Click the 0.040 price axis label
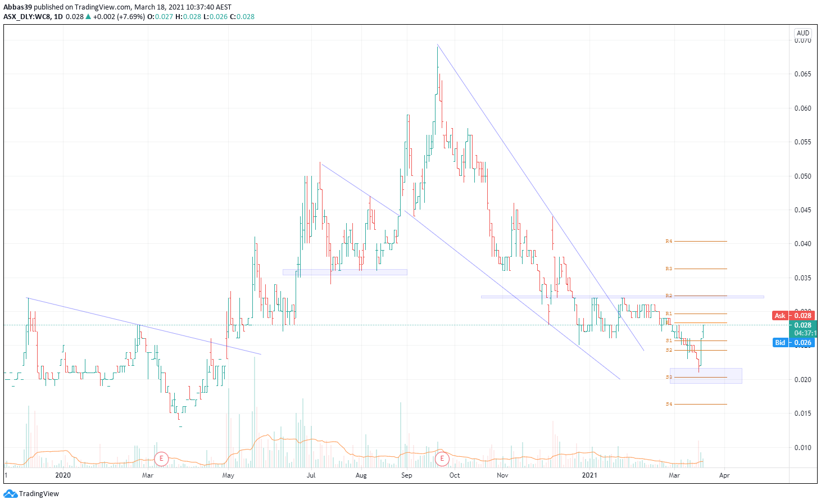Screen dimensions: 821x504 click(803, 244)
